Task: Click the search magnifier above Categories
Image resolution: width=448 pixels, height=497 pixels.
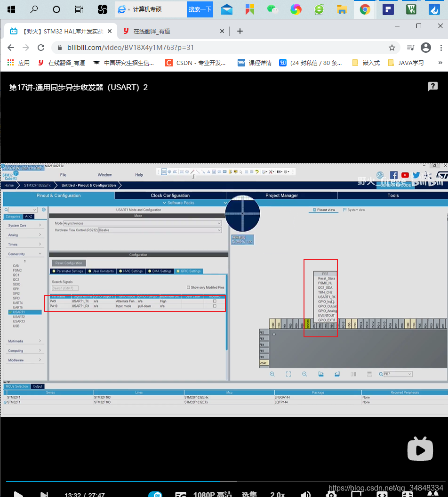Action: click(6, 210)
